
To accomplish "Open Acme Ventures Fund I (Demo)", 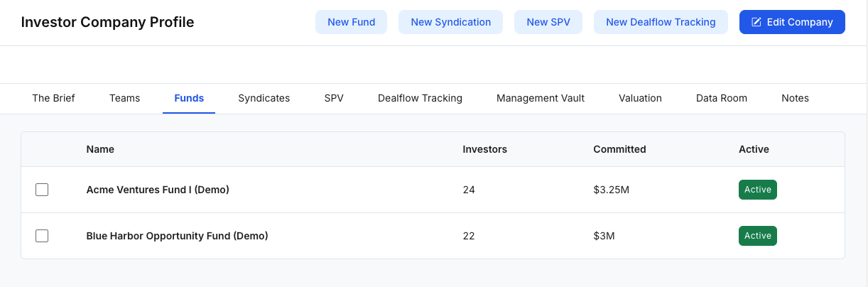I will pyautogui.click(x=158, y=190).
